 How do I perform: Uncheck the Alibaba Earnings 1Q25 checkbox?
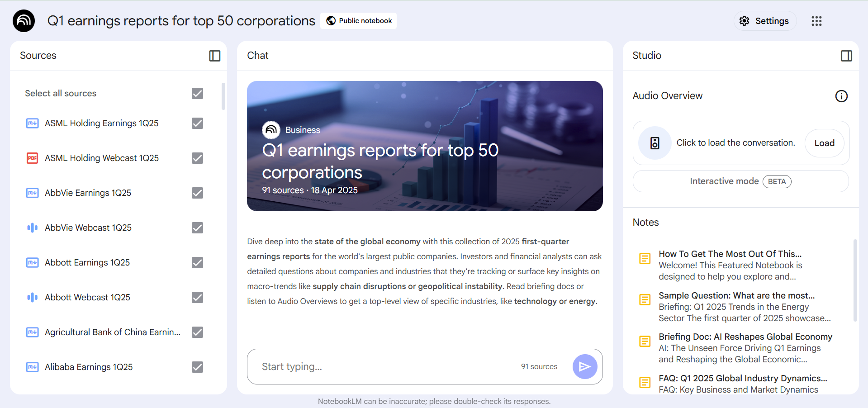(x=197, y=367)
